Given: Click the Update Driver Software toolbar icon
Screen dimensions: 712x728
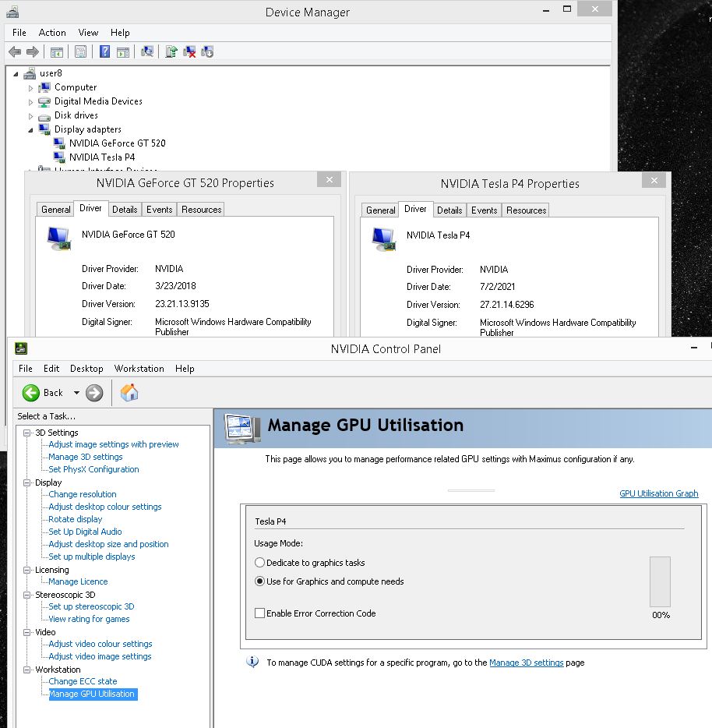Looking at the screenshot, I should [171, 52].
